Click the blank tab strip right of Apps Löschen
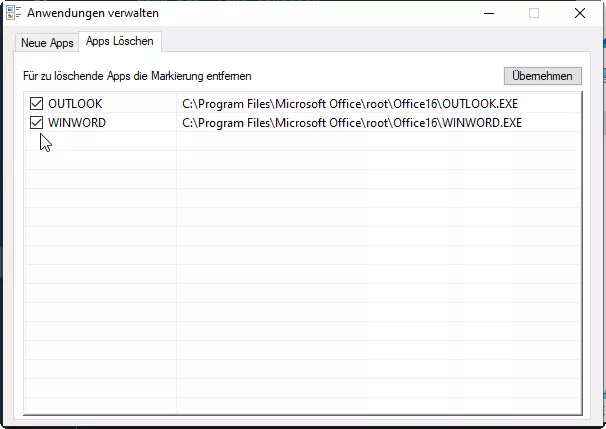 tap(380, 42)
